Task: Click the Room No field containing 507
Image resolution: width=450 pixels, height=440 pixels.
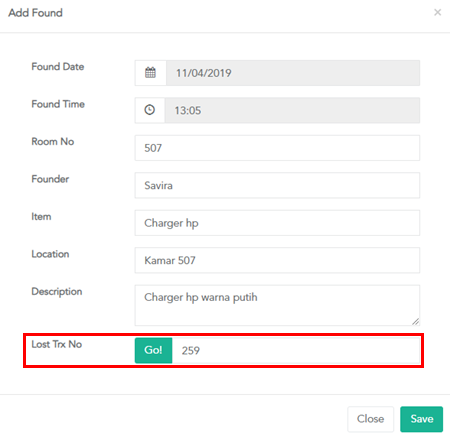Action: (x=277, y=148)
